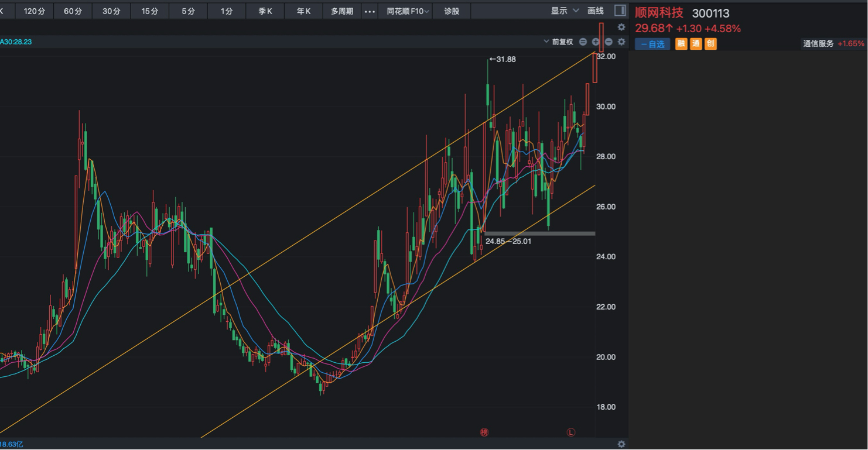Open the 通信服务 sector link
The height and width of the screenshot is (450, 868).
coord(818,44)
